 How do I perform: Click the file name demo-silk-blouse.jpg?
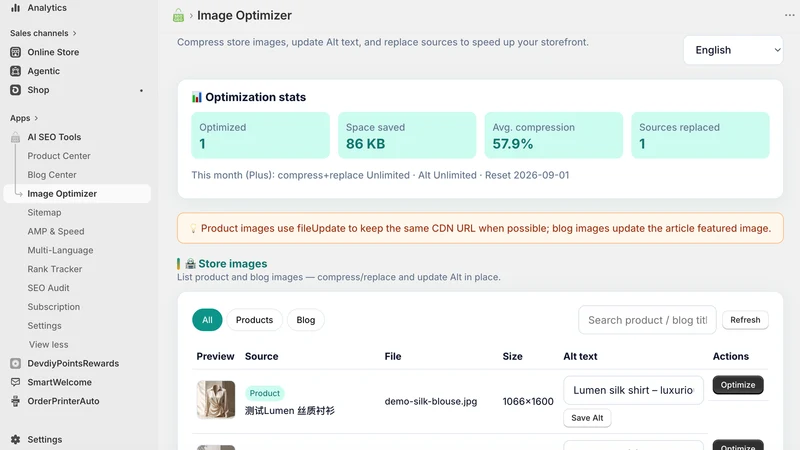coord(431,401)
